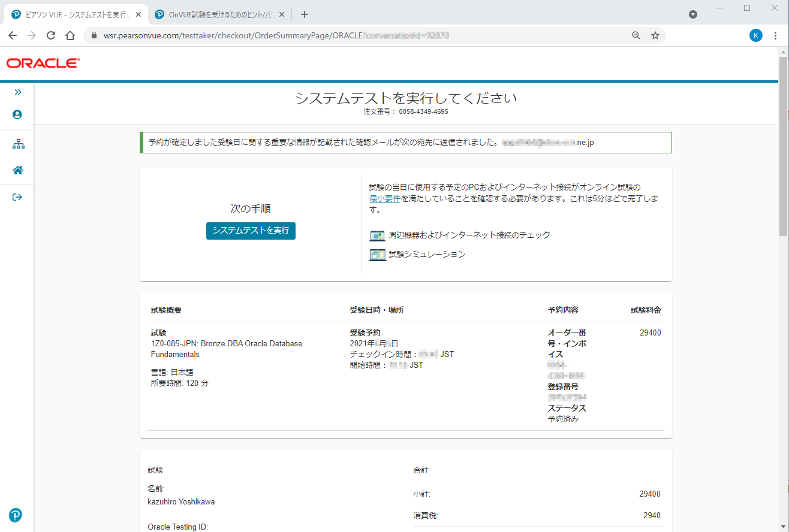Bookmark this page with star icon
The width and height of the screenshot is (789, 532).
[x=655, y=35]
